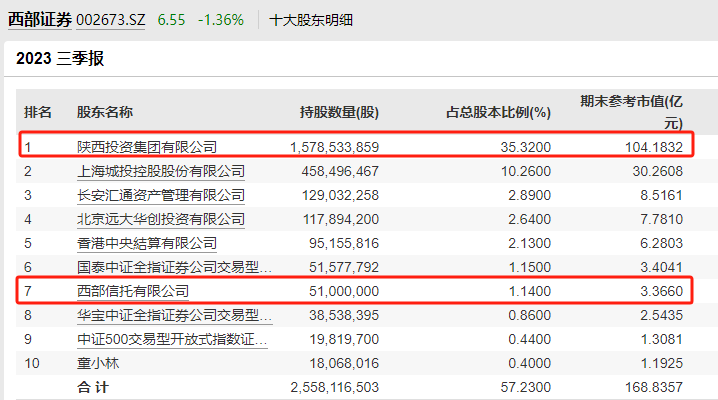Click the stock price 6.55

[171, 20]
